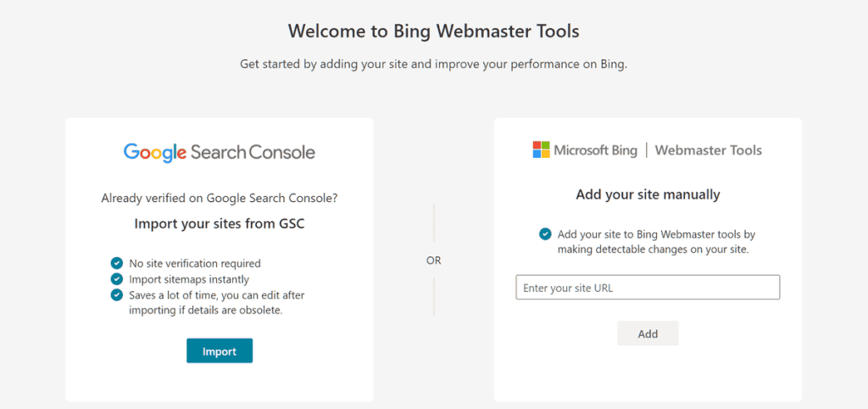
Task: Click checkmark icon beside Saves a lot of time
Action: (x=116, y=294)
